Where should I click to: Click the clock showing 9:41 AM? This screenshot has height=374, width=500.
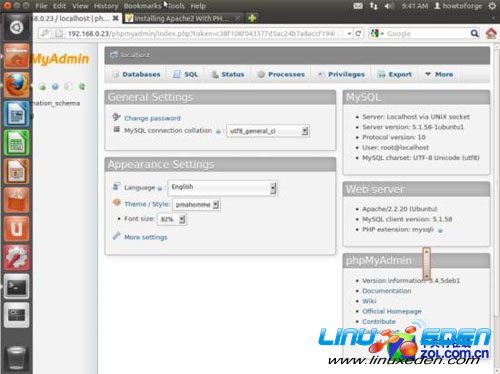tap(415, 6)
